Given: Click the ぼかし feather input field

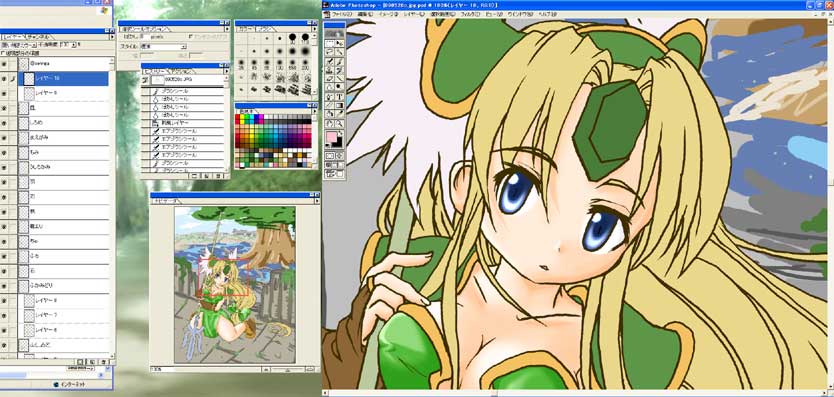Looking at the screenshot, I should 146,37.
